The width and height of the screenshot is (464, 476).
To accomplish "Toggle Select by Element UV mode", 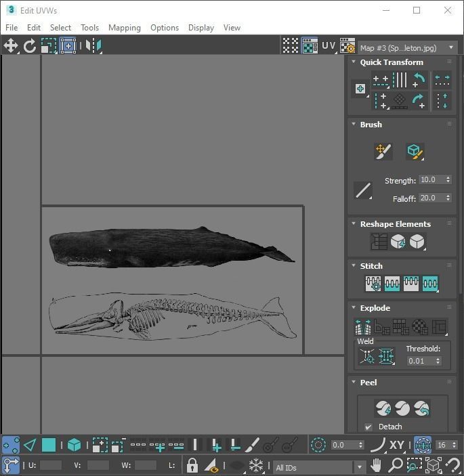I will [x=74, y=445].
